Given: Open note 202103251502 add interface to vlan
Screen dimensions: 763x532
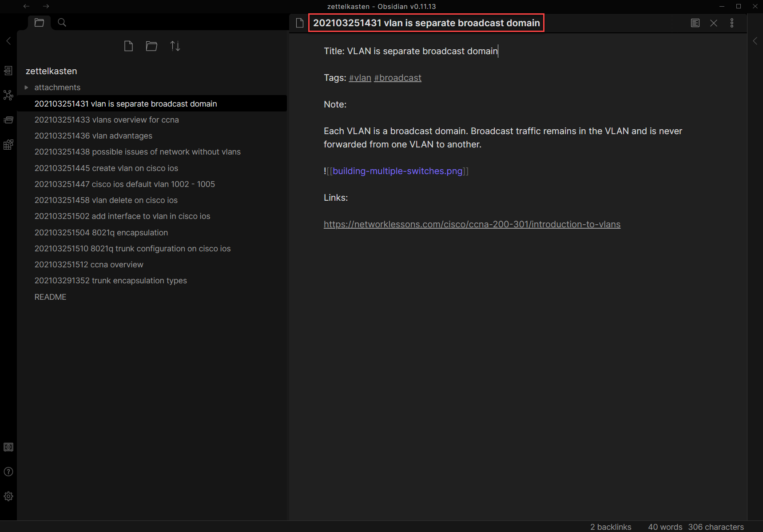Looking at the screenshot, I should click(152, 216).
